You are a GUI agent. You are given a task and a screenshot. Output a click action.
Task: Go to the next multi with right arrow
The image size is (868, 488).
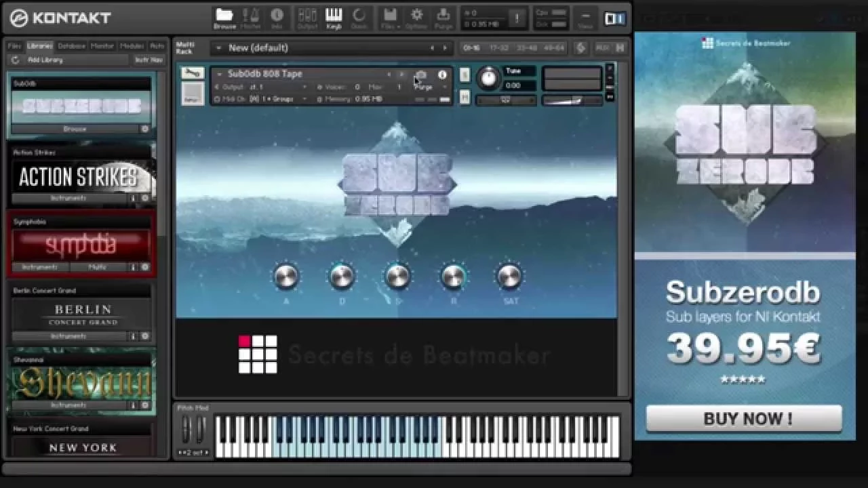pos(445,48)
